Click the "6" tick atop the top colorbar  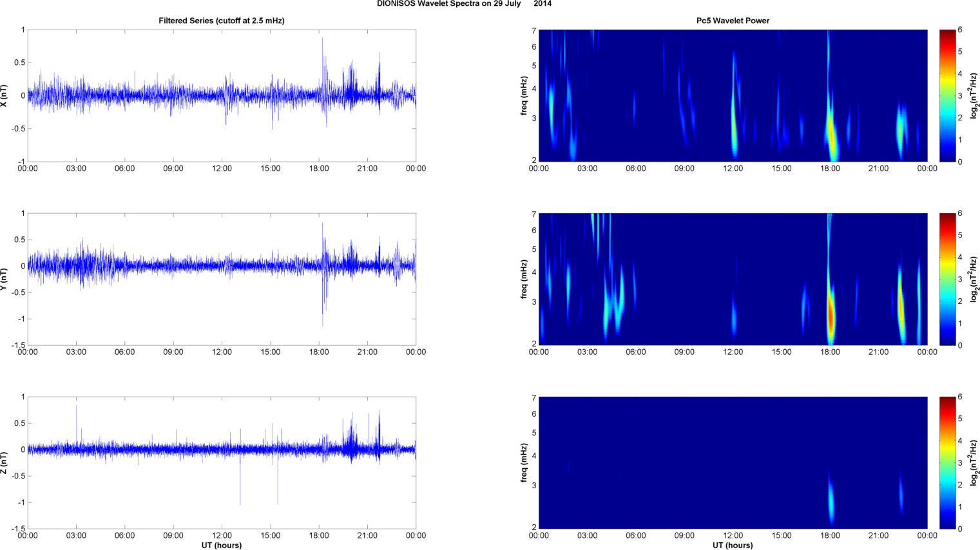point(960,30)
